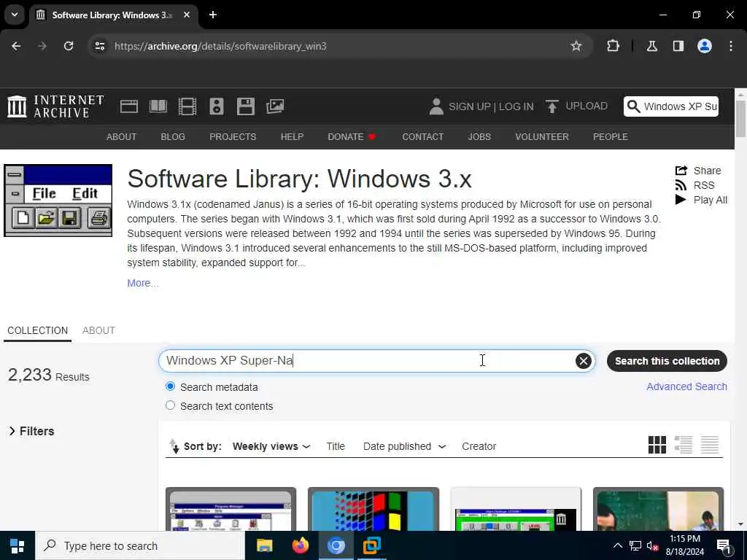This screenshot has width=747, height=560.
Task: Show hidden system tray icons
Action: (617, 545)
